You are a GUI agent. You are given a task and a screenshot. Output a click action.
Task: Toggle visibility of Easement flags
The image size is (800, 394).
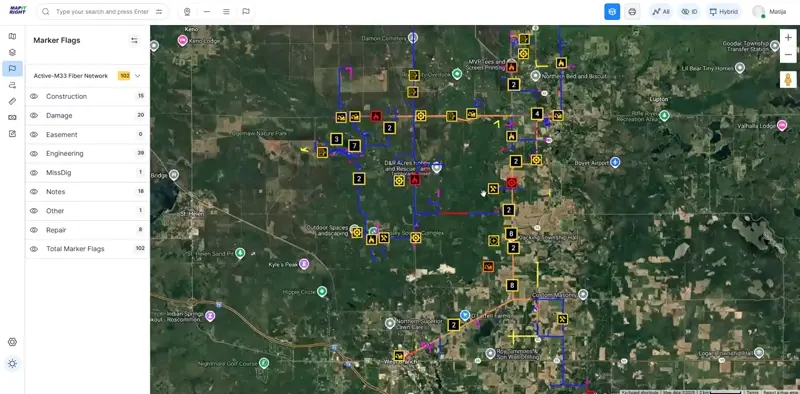pyautogui.click(x=34, y=134)
